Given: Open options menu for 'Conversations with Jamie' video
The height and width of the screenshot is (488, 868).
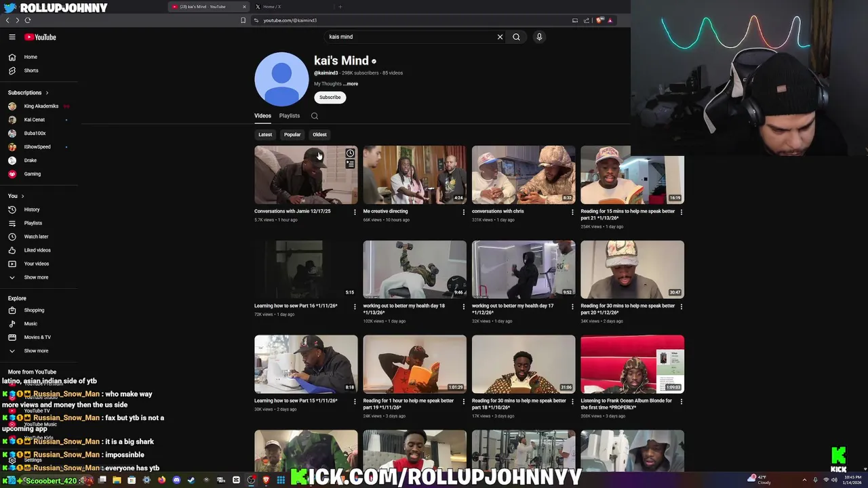Looking at the screenshot, I should point(355,212).
